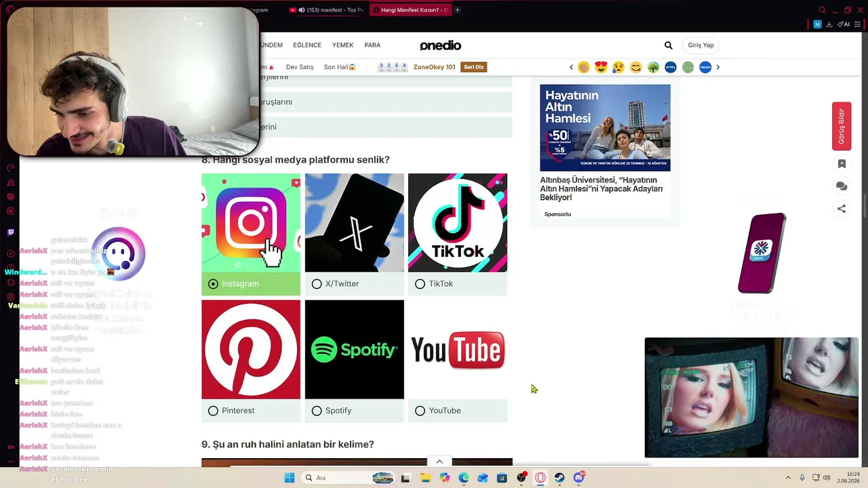Click the Instagram logo image
The width and height of the screenshot is (868, 488).
251,223
